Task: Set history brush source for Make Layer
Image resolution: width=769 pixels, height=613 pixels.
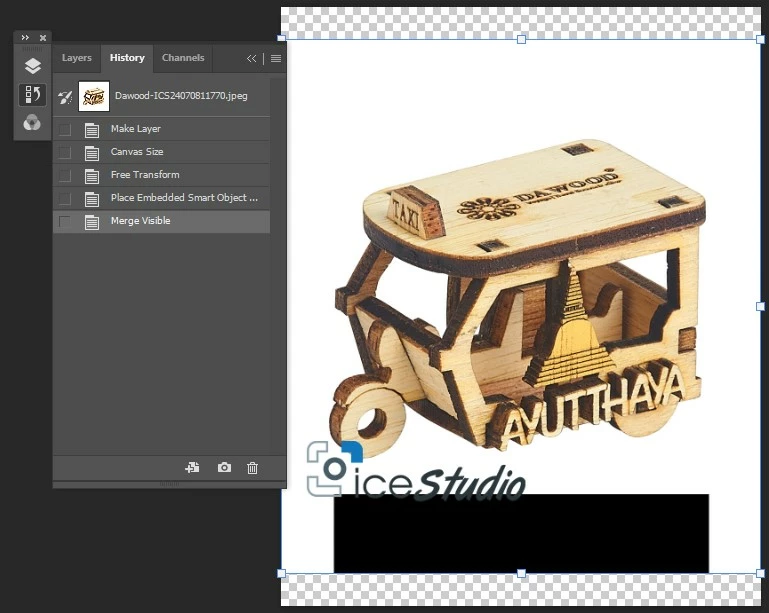Action: [65, 129]
